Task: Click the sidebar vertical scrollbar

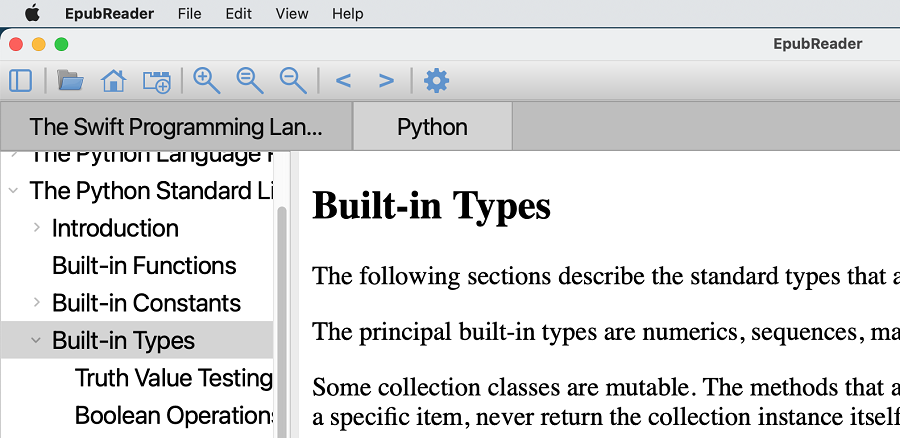Action: [x=282, y=321]
